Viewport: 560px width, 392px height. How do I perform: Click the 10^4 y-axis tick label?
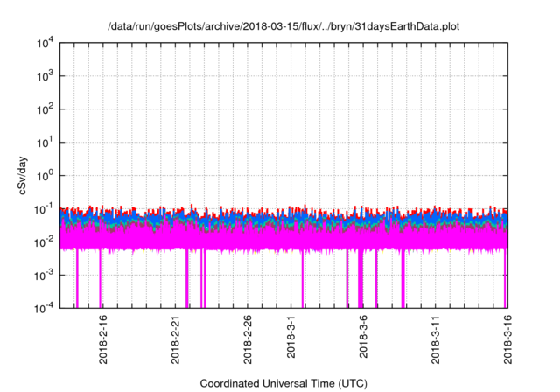coord(45,44)
